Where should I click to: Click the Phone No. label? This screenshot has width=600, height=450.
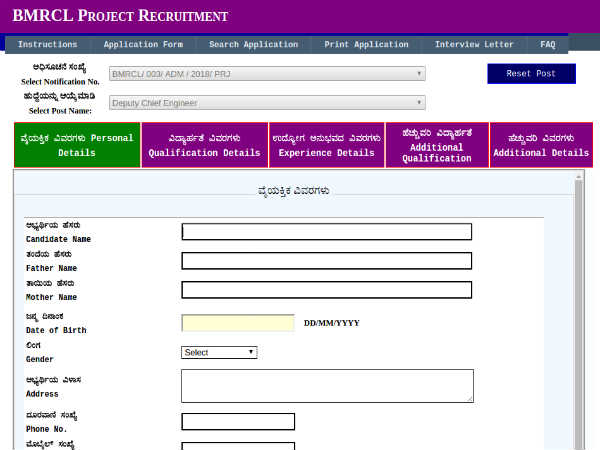pyautogui.click(x=46, y=429)
